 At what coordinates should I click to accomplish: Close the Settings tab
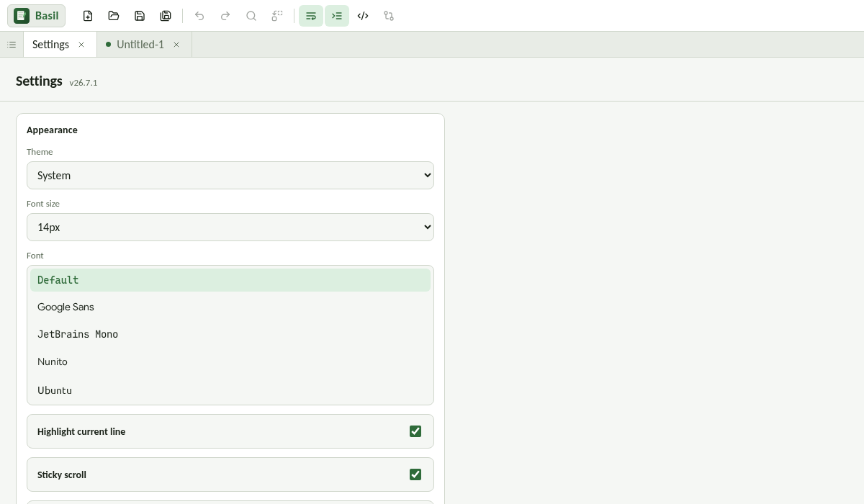[81, 45]
